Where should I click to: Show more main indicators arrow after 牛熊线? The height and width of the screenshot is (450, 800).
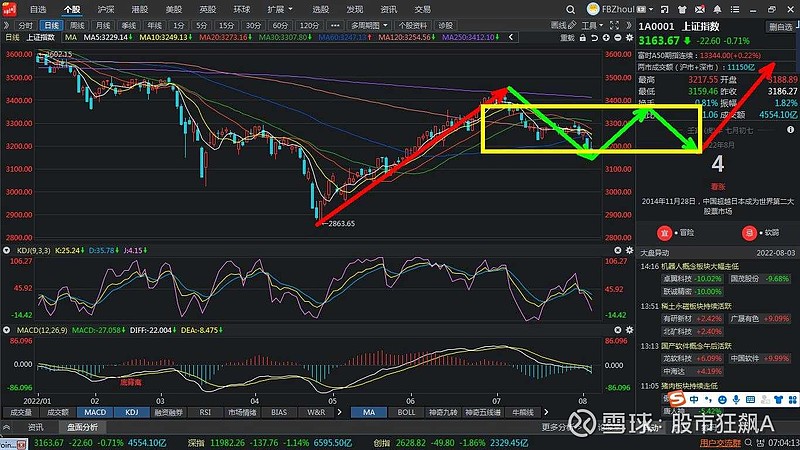[546, 412]
